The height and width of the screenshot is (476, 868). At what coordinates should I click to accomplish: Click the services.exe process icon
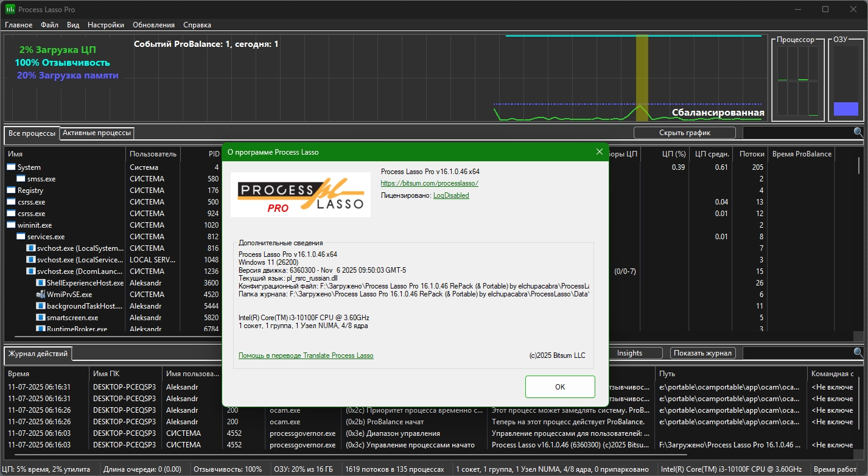click(21, 237)
